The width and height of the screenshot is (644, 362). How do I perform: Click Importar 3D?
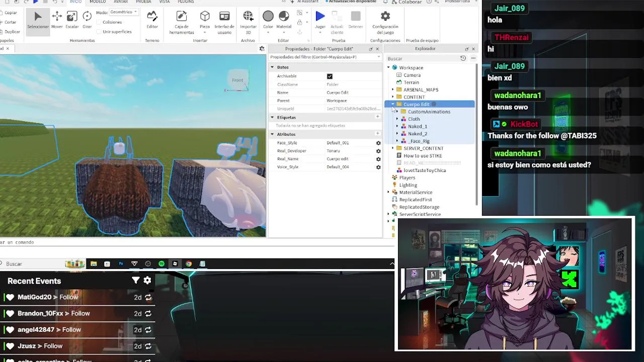pos(248,22)
